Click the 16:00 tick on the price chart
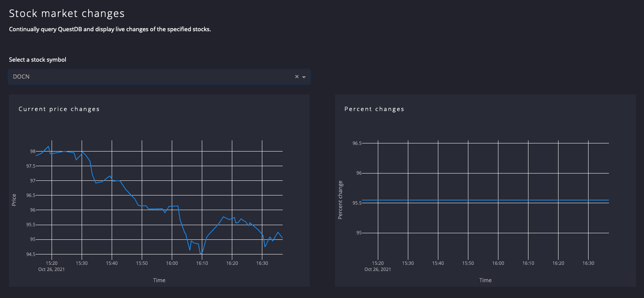This screenshot has width=644, height=298. pos(172,263)
